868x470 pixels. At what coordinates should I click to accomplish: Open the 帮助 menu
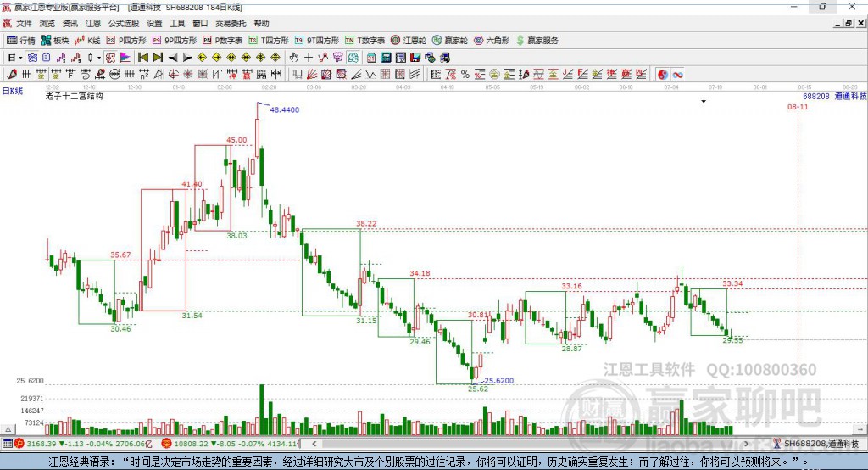(261, 23)
